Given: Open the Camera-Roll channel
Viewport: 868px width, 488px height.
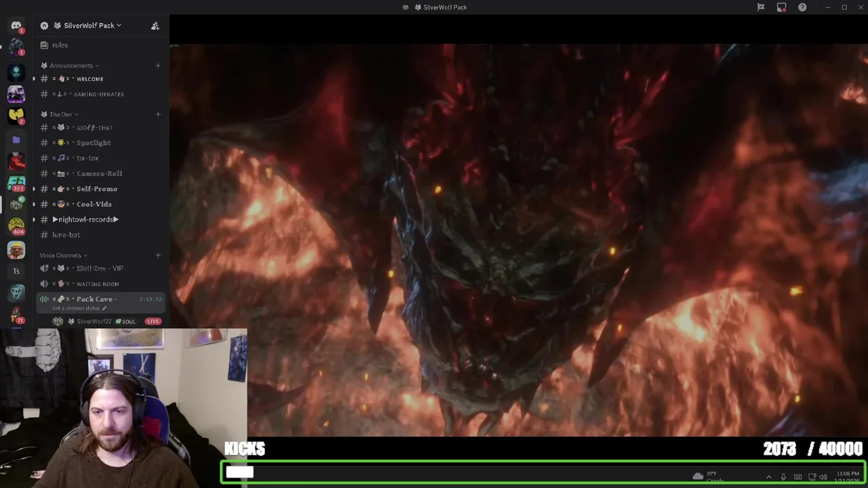Looking at the screenshot, I should (98, 174).
